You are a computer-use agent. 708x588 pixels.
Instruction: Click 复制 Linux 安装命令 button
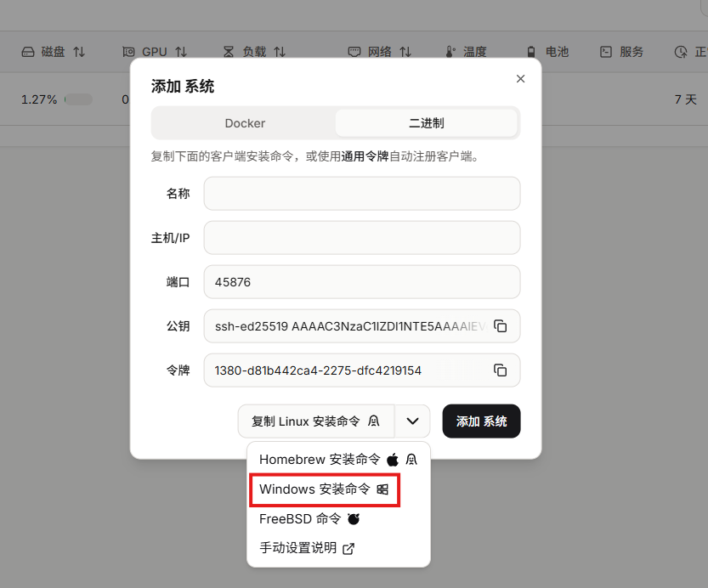pos(316,421)
